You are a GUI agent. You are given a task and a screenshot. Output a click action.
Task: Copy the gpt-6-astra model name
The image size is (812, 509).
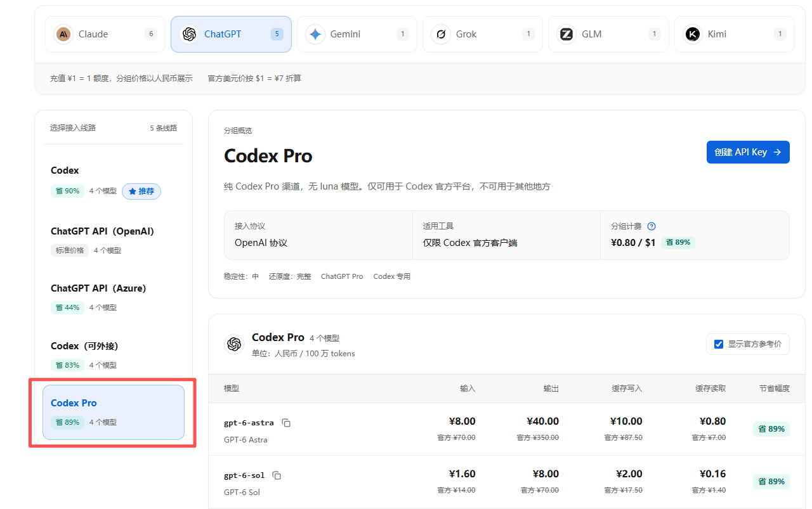click(x=286, y=423)
